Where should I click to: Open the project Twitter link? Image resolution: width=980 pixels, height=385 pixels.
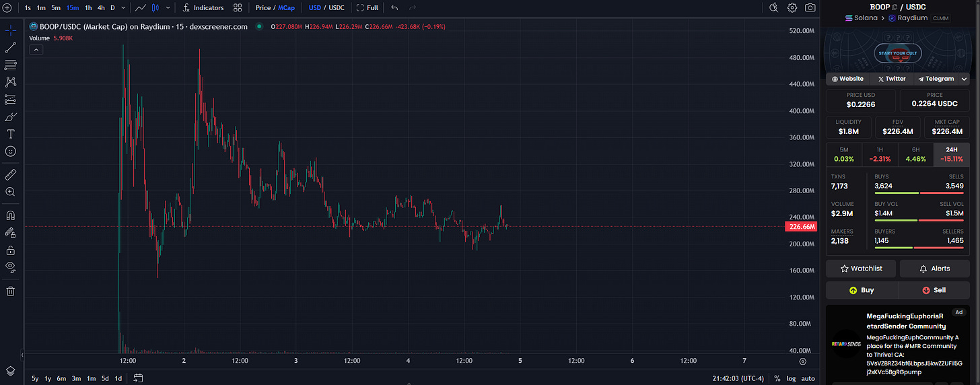[892, 79]
